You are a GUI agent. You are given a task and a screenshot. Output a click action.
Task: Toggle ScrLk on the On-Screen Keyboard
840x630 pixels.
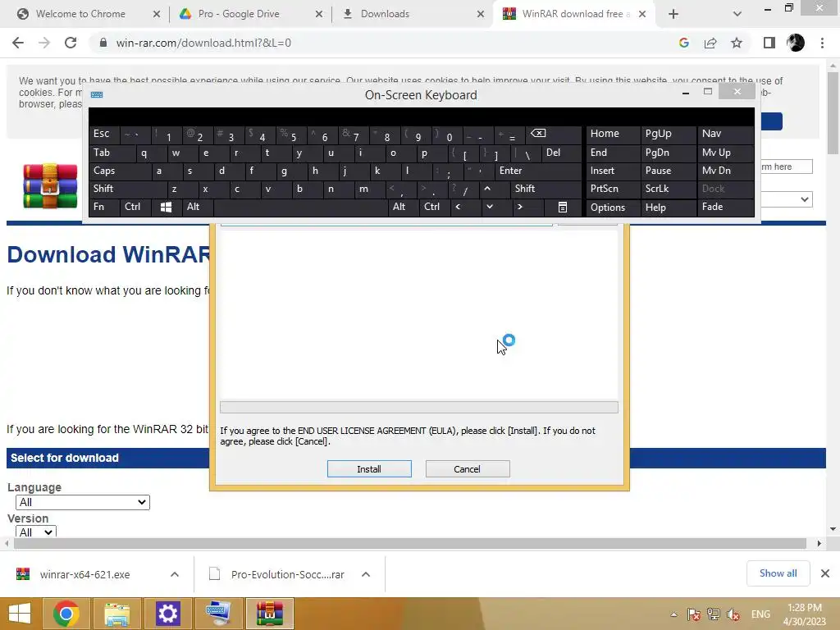tap(668, 189)
